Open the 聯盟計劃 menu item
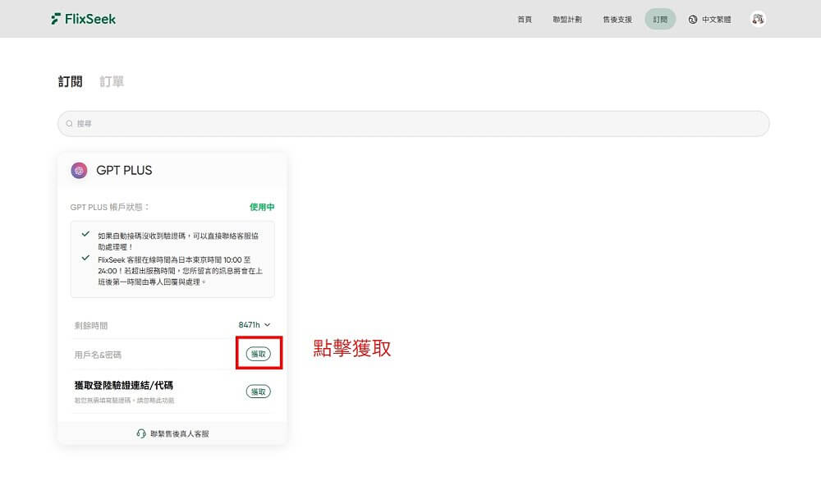Screen dimensions: 821x504 (x=567, y=20)
